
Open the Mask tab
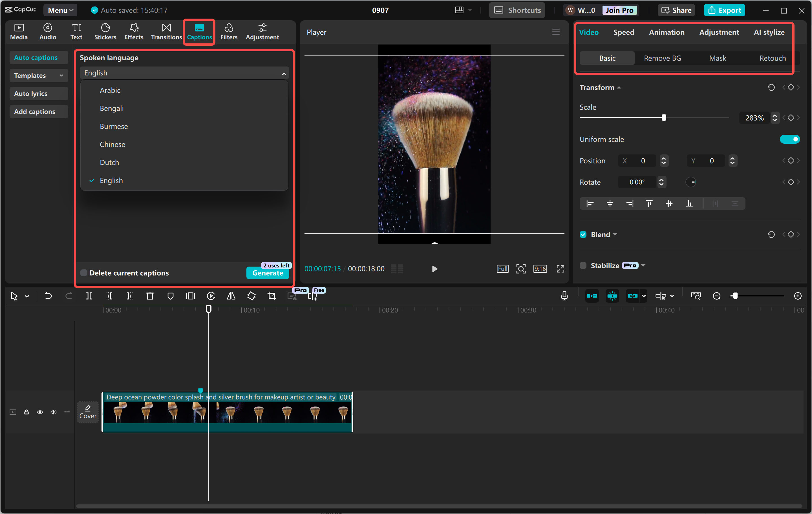[x=717, y=58]
